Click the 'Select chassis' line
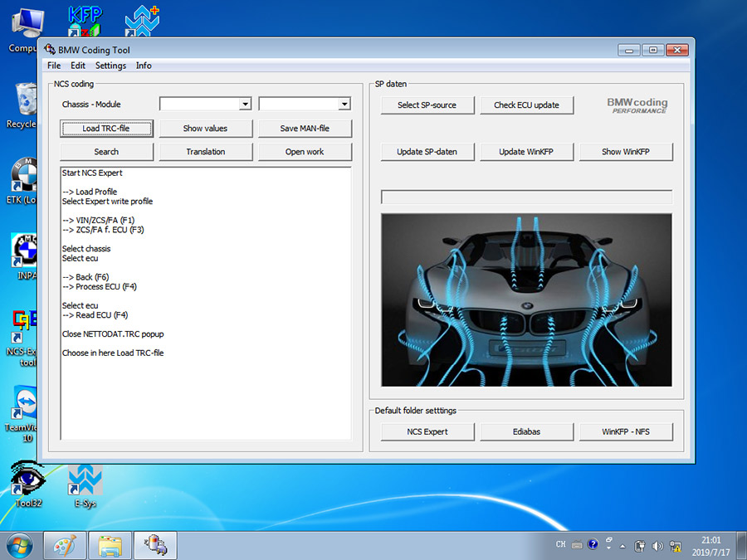The height and width of the screenshot is (560, 747). [86, 249]
